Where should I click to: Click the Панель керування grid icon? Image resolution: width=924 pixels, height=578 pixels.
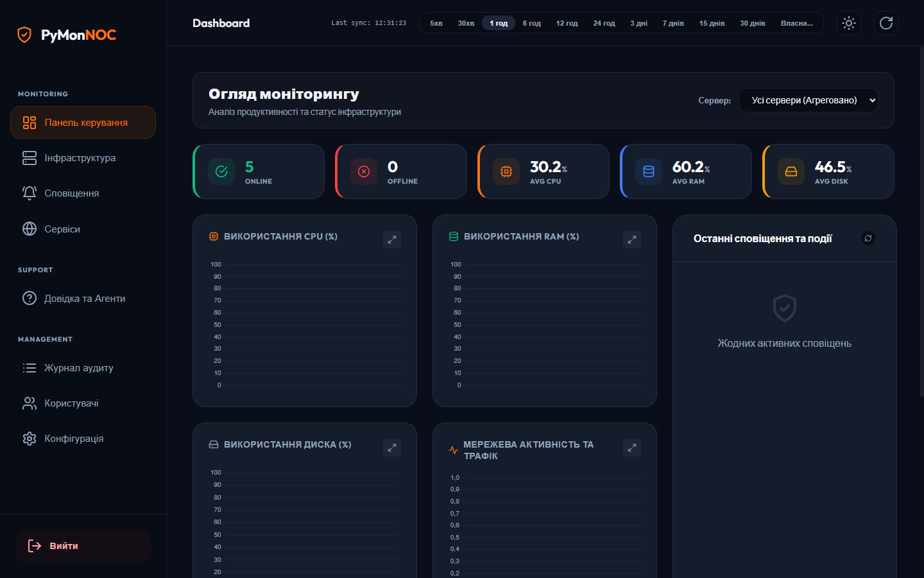[x=30, y=123]
